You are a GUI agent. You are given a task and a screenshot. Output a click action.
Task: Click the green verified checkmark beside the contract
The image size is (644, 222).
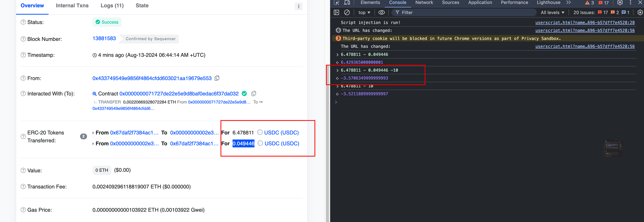(244, 94)
